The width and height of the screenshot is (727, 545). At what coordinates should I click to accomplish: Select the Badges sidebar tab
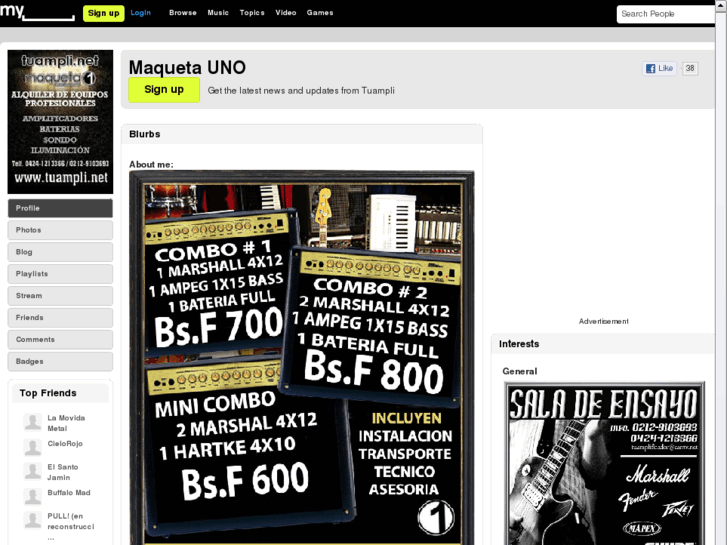pos(60,361)
